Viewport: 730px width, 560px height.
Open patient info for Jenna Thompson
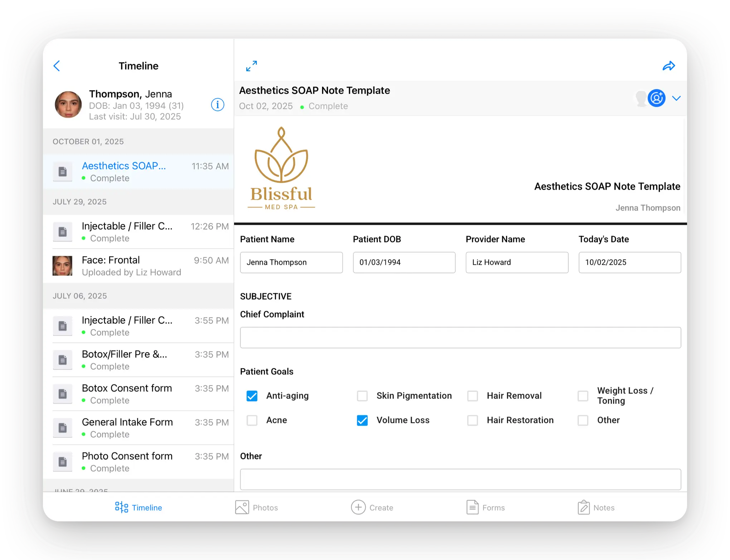pyautogui.click(x=218, y=105)
